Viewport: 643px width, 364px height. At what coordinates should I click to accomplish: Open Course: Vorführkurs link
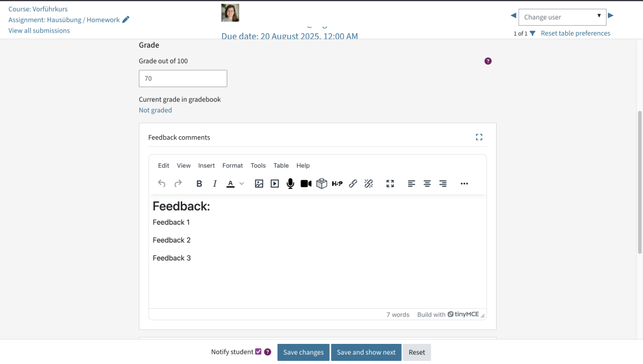pos(38,9)
